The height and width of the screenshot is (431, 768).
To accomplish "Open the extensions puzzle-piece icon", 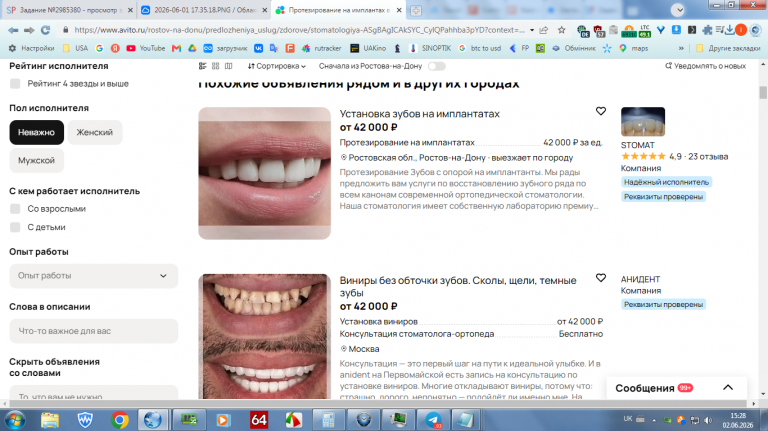I will coord(707,30).
